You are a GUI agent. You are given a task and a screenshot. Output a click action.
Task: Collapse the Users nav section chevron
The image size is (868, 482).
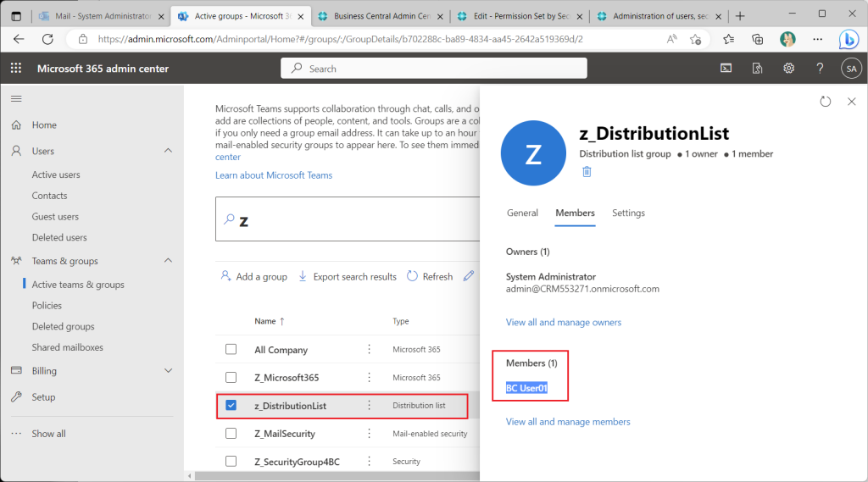pyautogui.click(x=169, y=151)
